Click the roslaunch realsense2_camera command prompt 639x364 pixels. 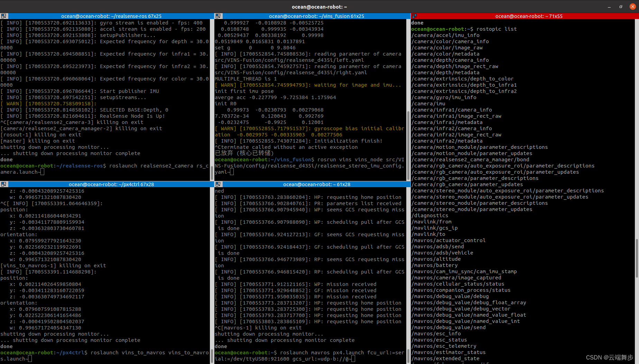tap(104, 169)
